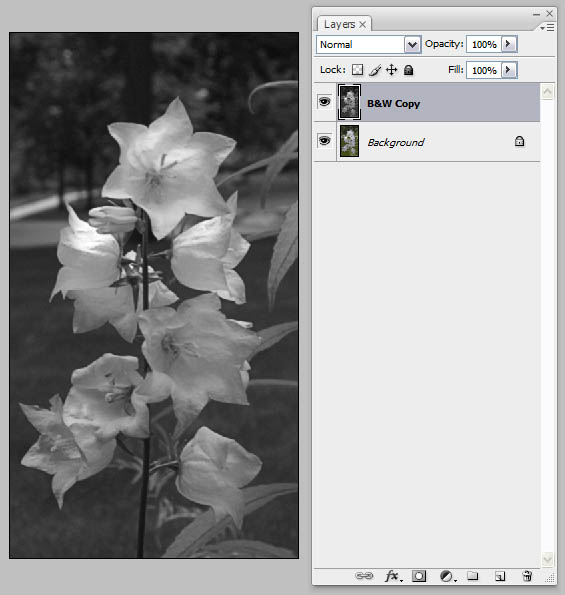This screenshot has height=595, width=565.
Task: Create a new layer
Action: (500, 576)
